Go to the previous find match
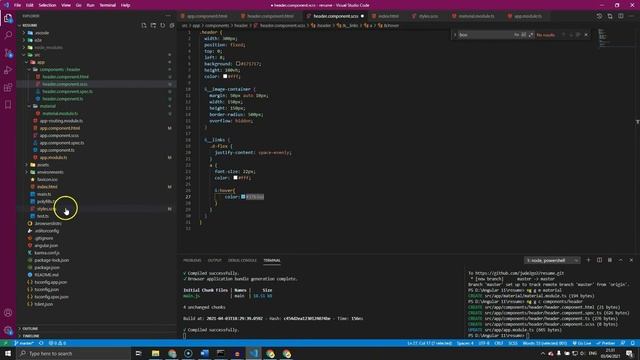640x360 pixels. (564, 35)
